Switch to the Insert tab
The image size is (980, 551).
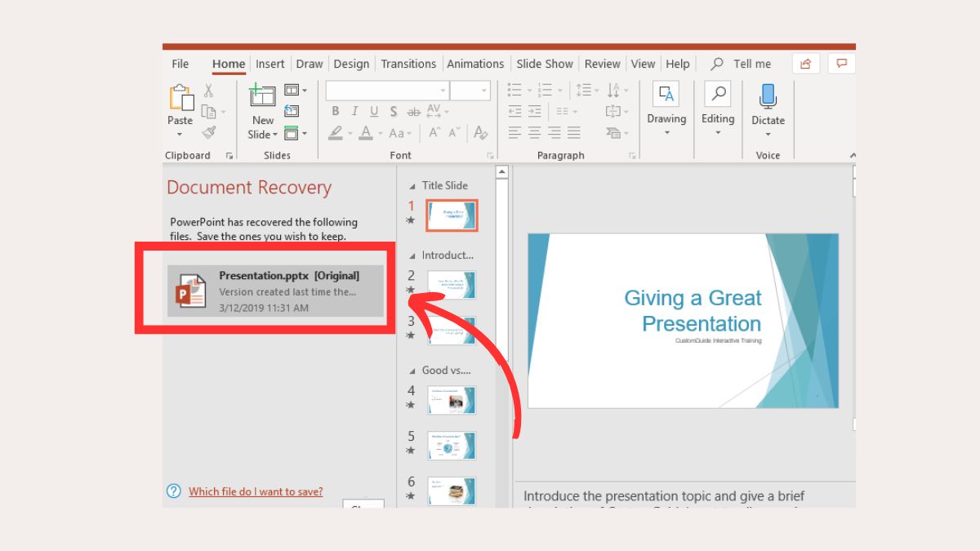[x=270, y=64]
